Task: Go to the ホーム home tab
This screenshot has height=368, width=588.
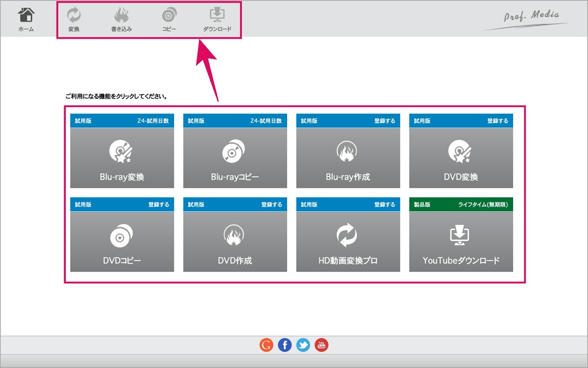Action: (x=26, y=20)
